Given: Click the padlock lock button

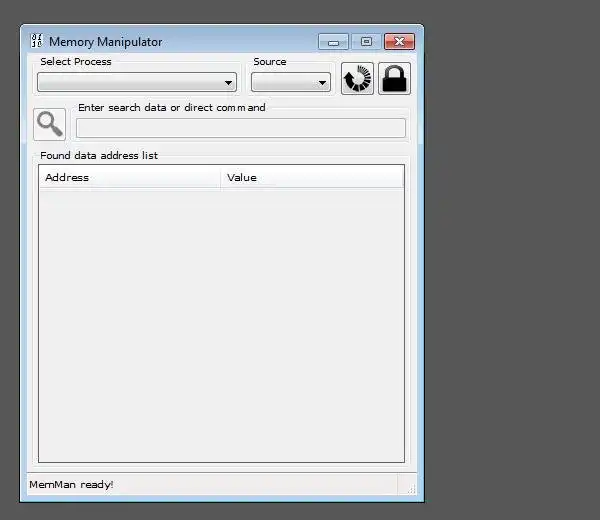Looking at the screenshot, I should [x=394, y=78].
